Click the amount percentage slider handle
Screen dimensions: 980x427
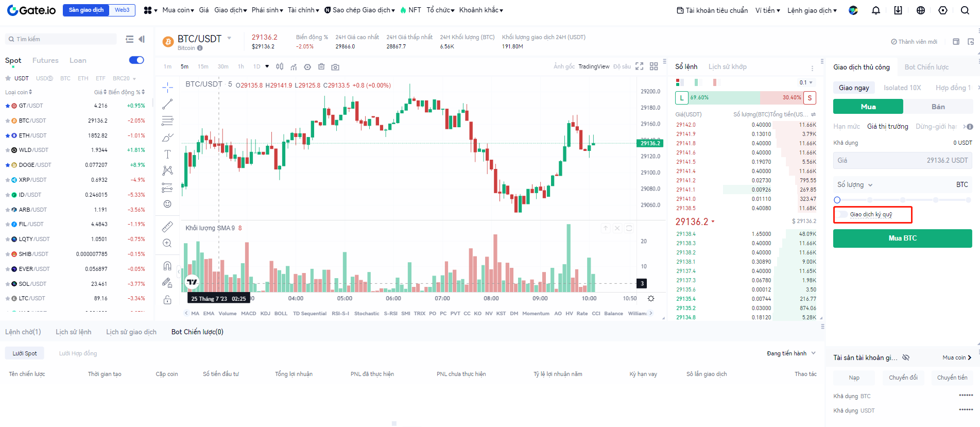837,200
